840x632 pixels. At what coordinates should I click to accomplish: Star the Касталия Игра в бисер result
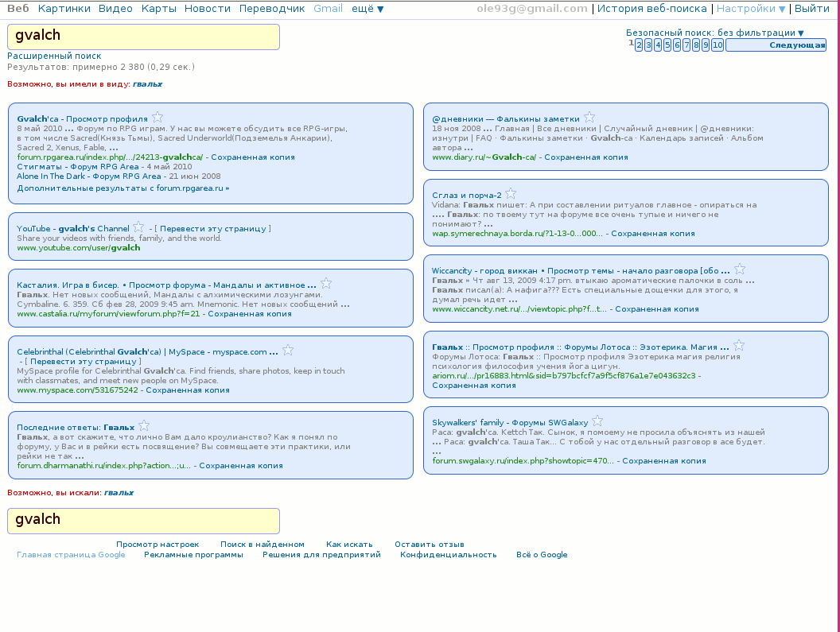326,283
